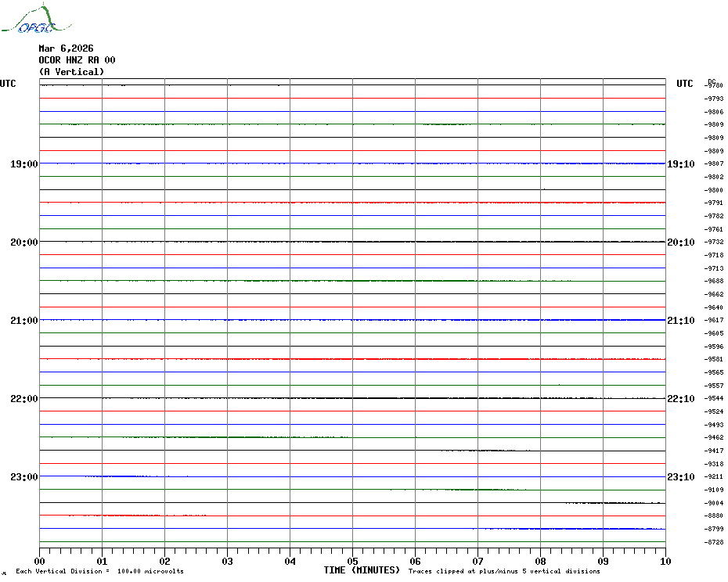The image size is (728, 582).
Task: Select the 10 minute tick label
Action: pyautogui.click(x=665, y=561)
